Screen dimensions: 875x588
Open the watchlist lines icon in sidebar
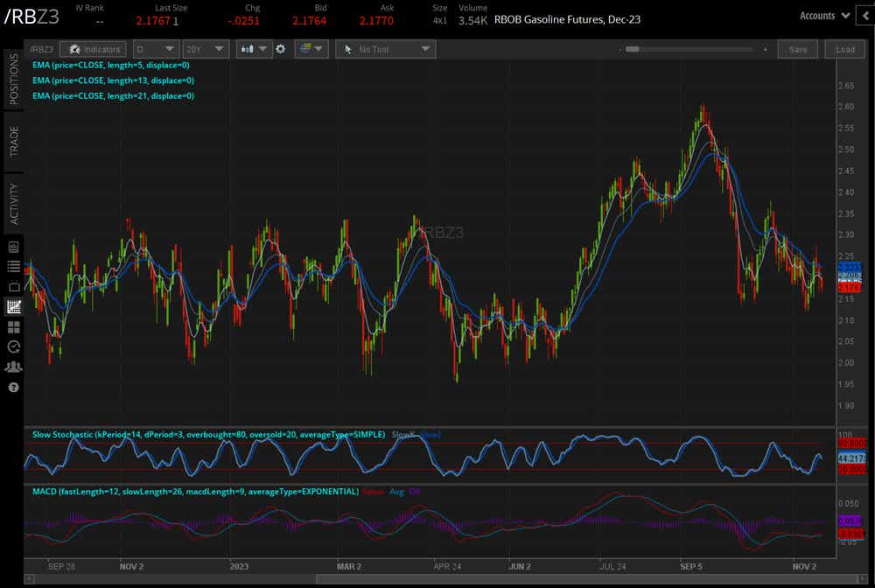pyautogui.click(x=13, y=266)
